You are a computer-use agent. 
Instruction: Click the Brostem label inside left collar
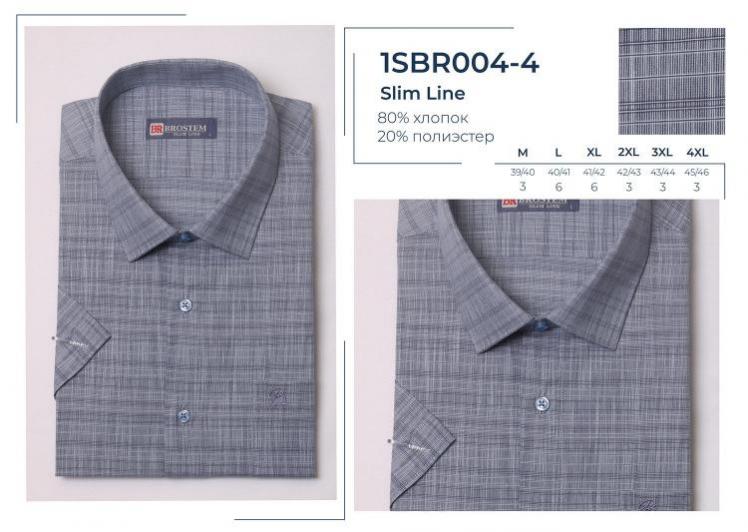coord(181,128)
